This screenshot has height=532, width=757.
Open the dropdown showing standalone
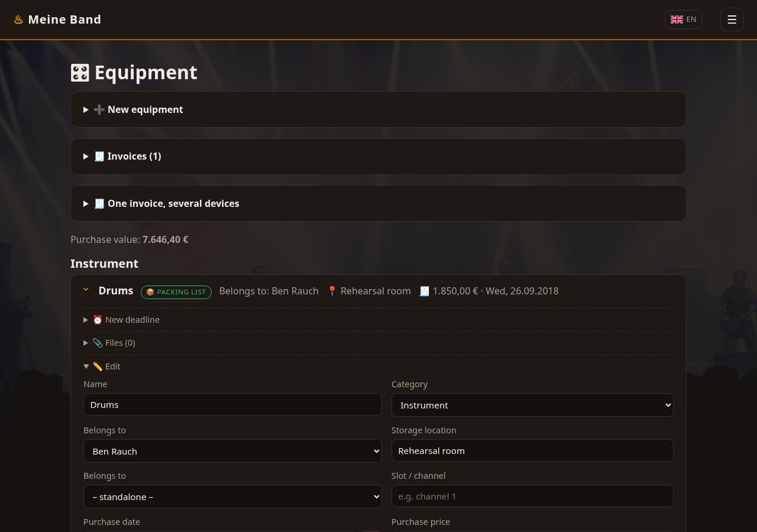(232, 497)
